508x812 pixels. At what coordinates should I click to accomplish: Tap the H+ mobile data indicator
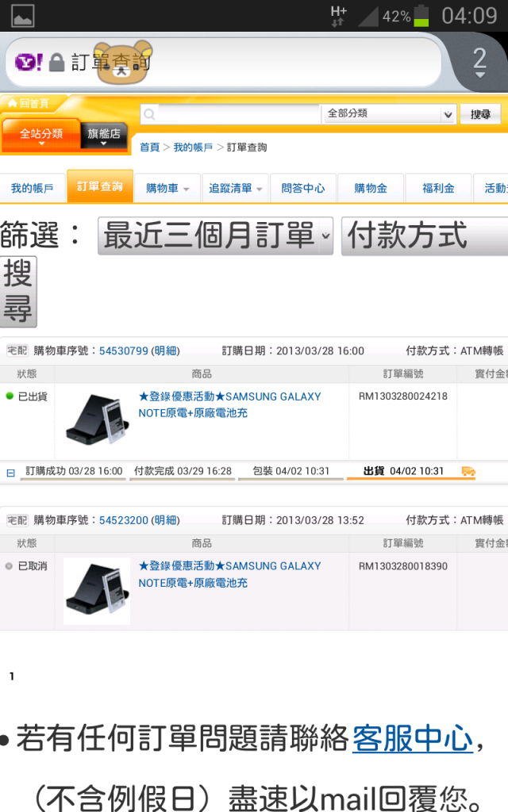click(x=338, y=16)
